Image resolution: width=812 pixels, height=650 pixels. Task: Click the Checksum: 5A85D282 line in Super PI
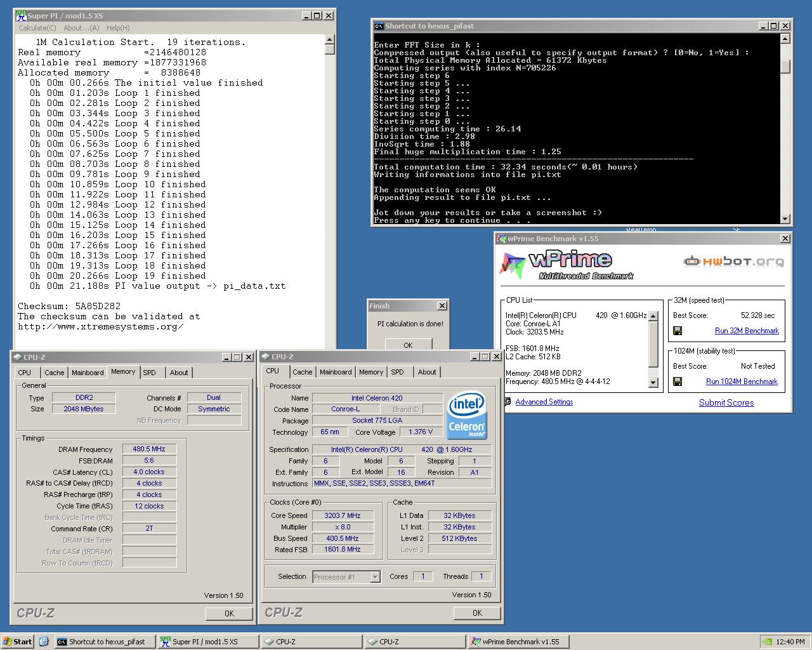69,306
